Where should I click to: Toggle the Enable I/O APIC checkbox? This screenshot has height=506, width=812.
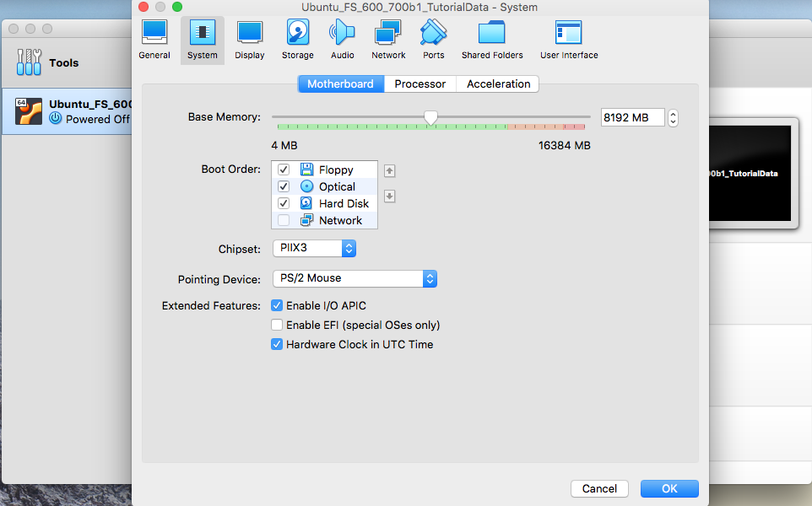[277, 305]
